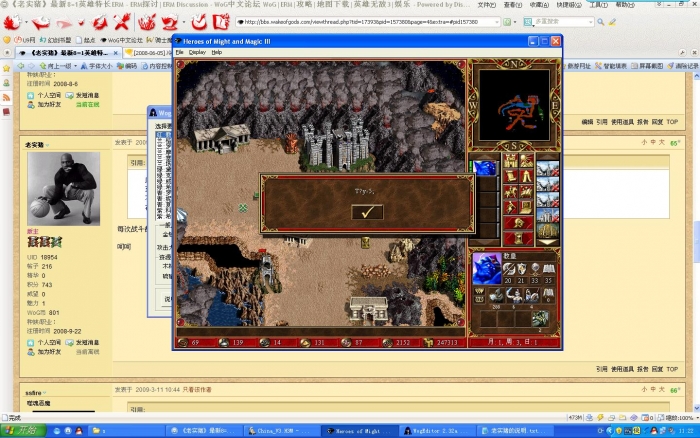Expand dropdown arrow beside undo-close icon
Screen dimensions: 700x438
[183, 22]
